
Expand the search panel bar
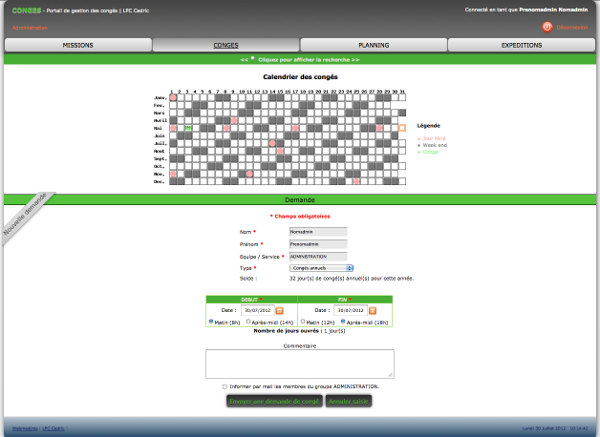click(x=300, y=60)
